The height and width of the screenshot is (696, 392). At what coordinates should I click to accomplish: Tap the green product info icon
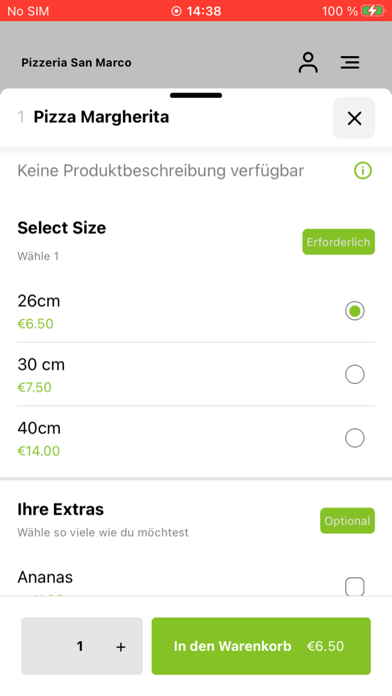tap(363, 170)
